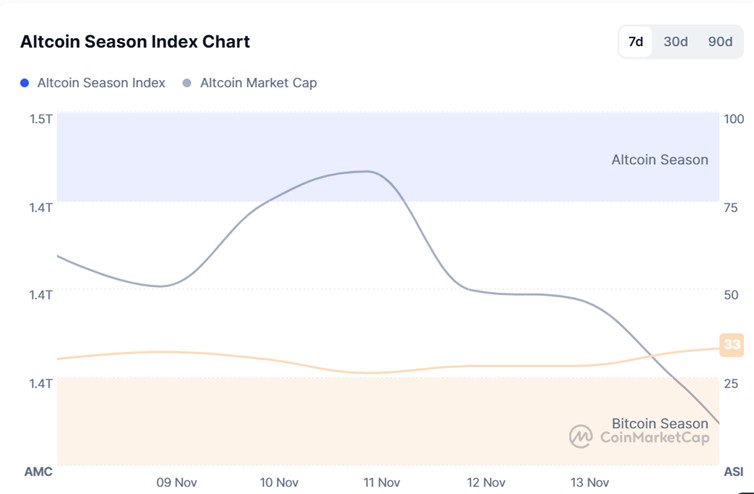Click the orange 33 index value badge
The height and width of the screenshot is (494, 754).
(732, 345)
